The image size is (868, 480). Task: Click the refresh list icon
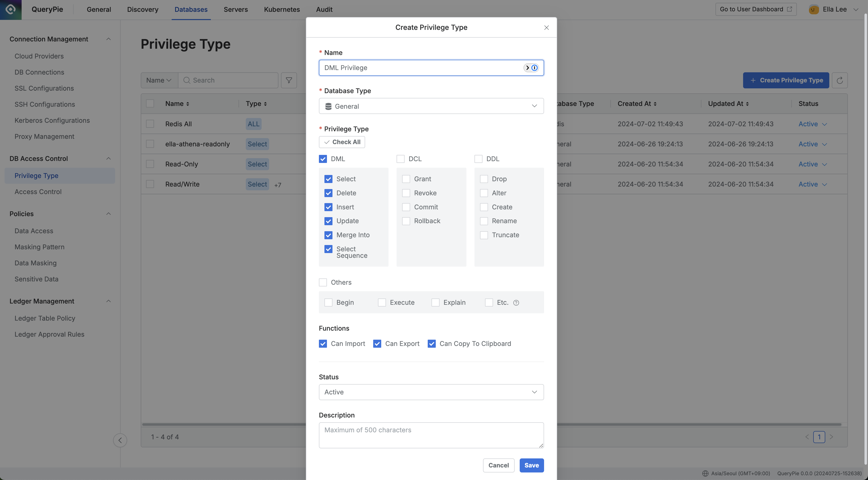tap(839, 80)
